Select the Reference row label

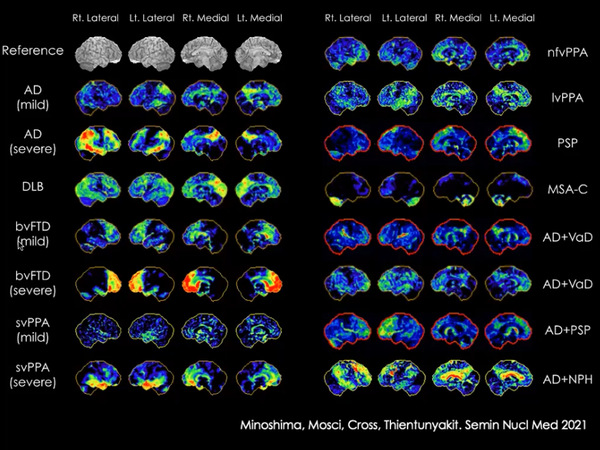(33, 51)
